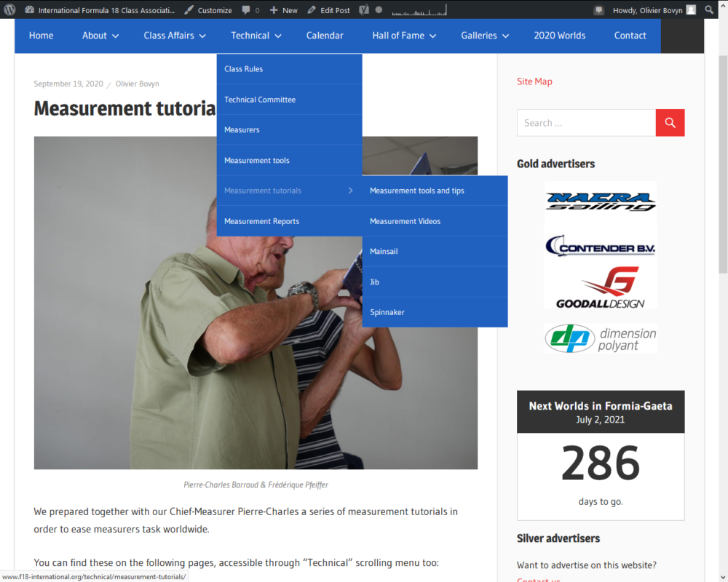
Task: Click the Measurement tutorials post title
Action: pyautogui.click(x=125, y=108)
